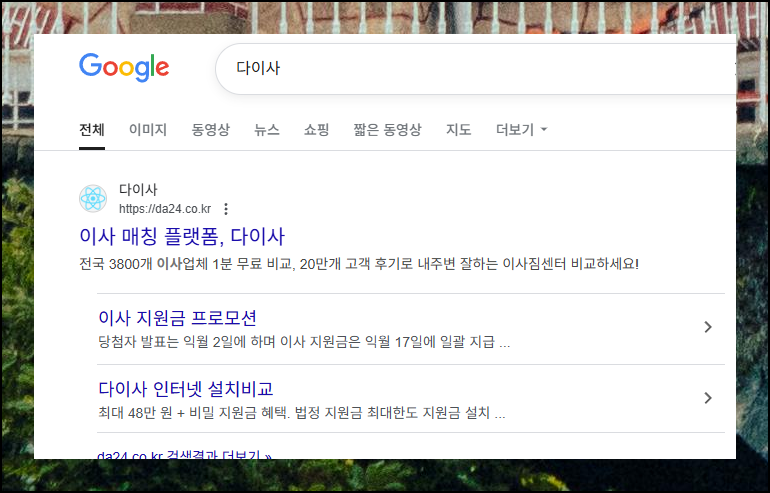Click the search box containing 다이사

click(475, 68)
